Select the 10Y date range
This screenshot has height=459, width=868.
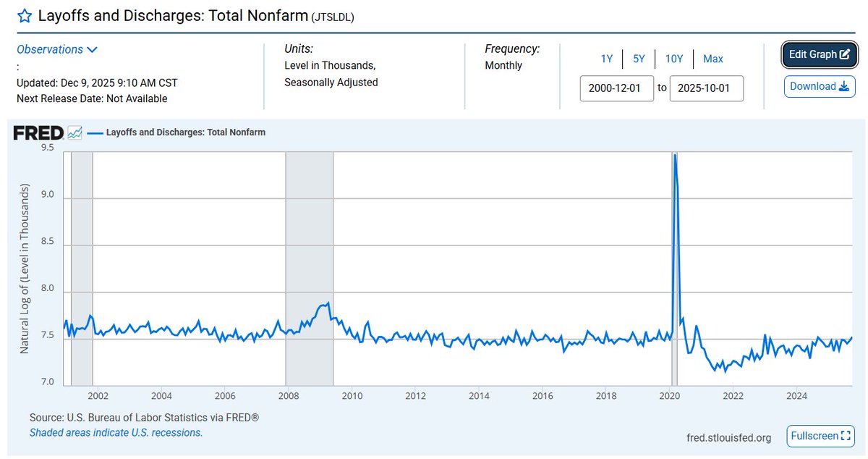[x=673, y=59]
